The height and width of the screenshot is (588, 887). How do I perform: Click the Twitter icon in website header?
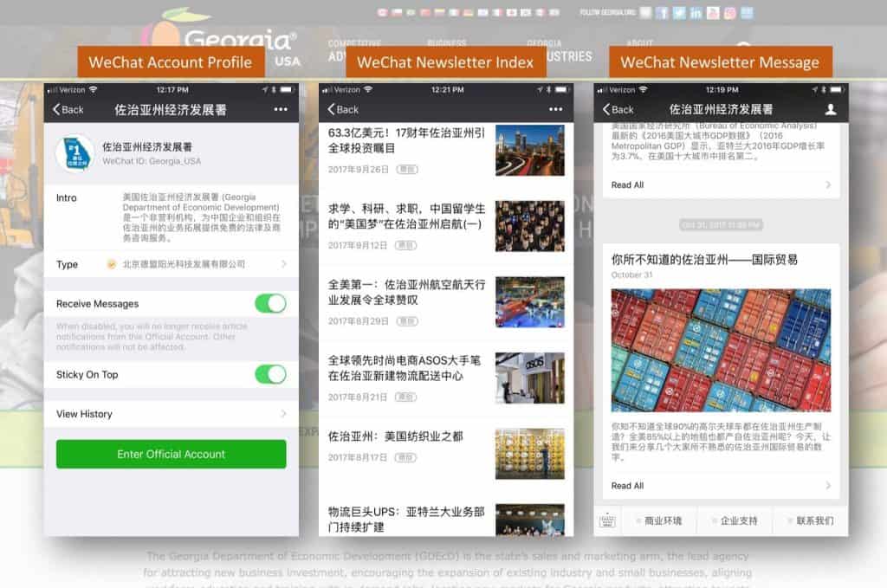(x=679, y=13)
